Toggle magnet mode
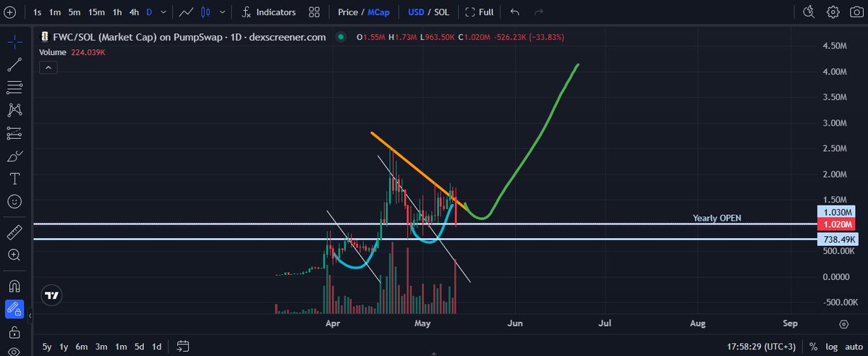The height and width of the screenshot is (356, 868). (x=14, y=287)
